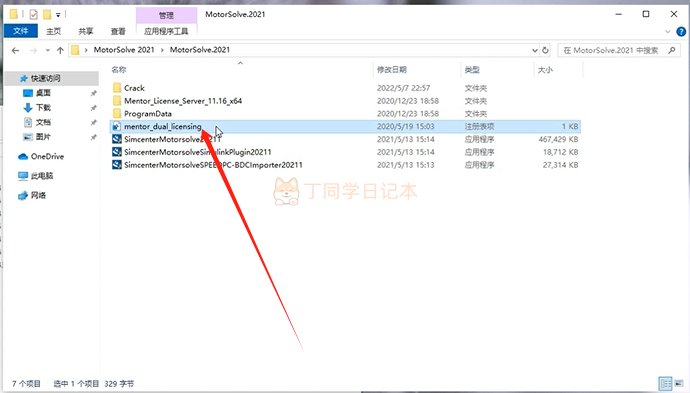
Task: Select Network in navigation pane
Action: (38, 195)
